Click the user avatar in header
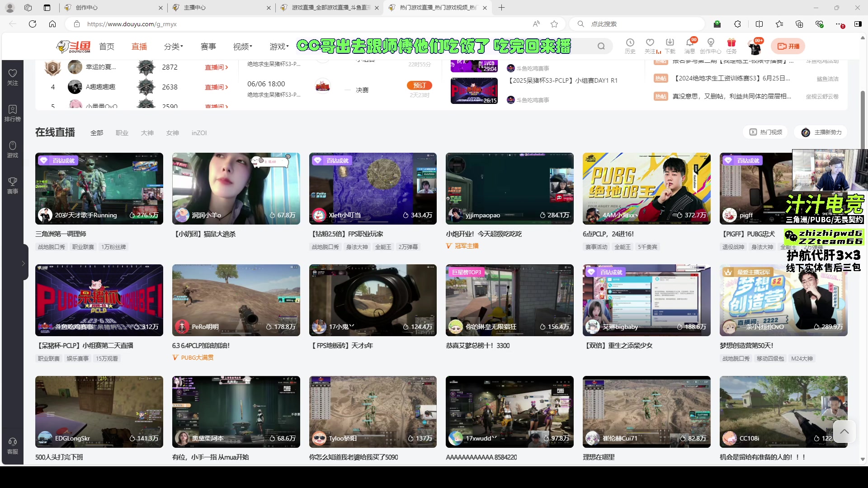Viewport: 868px width, 488px height. [x=755, y=47]
